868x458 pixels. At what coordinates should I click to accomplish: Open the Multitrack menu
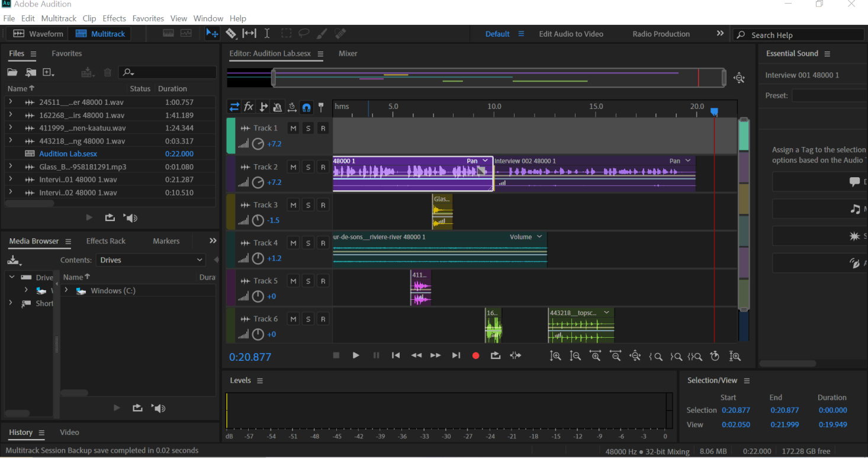pyautogui.click(x=59, y=18)
